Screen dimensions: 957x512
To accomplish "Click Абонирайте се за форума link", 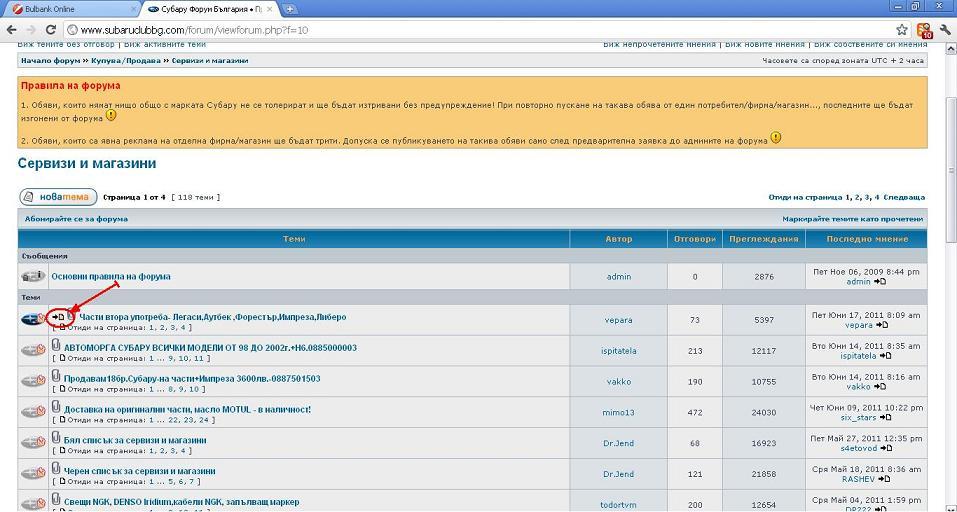I will coord(76,219).
